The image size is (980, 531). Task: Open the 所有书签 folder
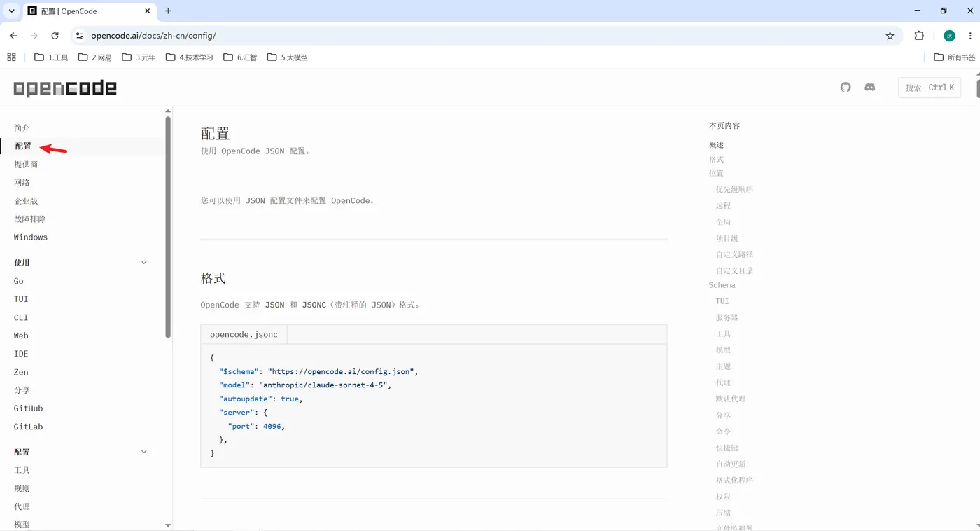pos(954,57)
